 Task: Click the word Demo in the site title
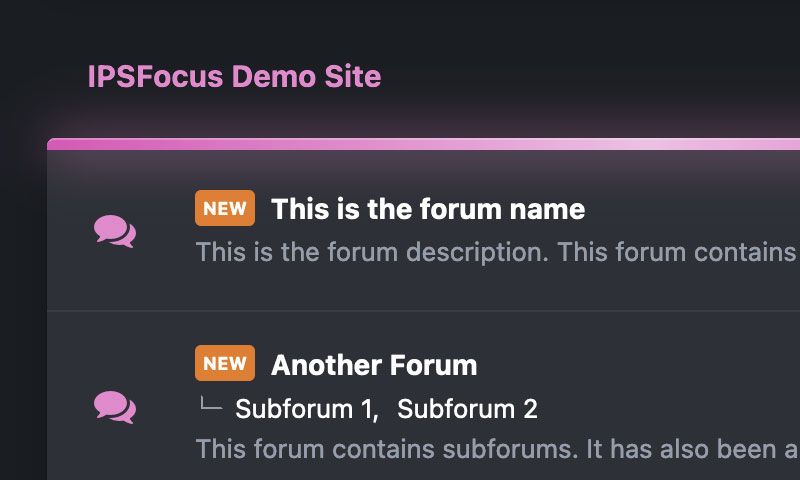coord(274,77)
